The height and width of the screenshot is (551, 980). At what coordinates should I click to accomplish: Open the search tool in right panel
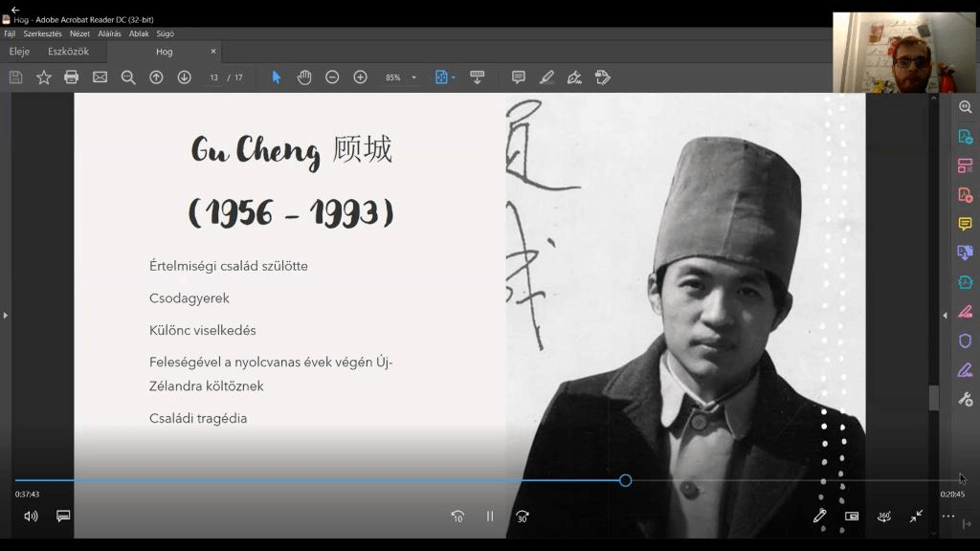pos(965,107)
